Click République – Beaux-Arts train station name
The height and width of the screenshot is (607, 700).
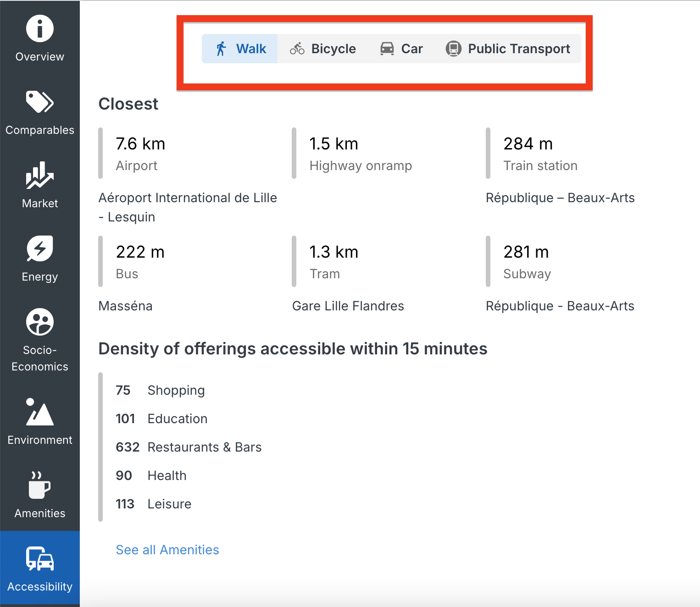pyautogui.click(x=560, y=198)
